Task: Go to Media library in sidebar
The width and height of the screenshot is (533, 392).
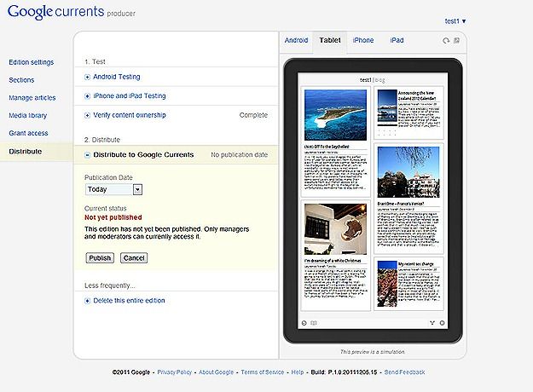Action: [28, 116]
